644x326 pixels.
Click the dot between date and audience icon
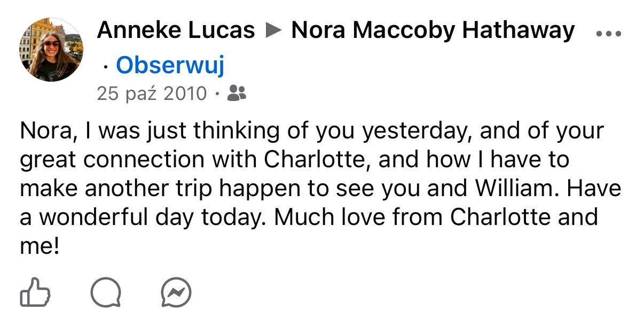pyautogui.click(x=217, y=94)
